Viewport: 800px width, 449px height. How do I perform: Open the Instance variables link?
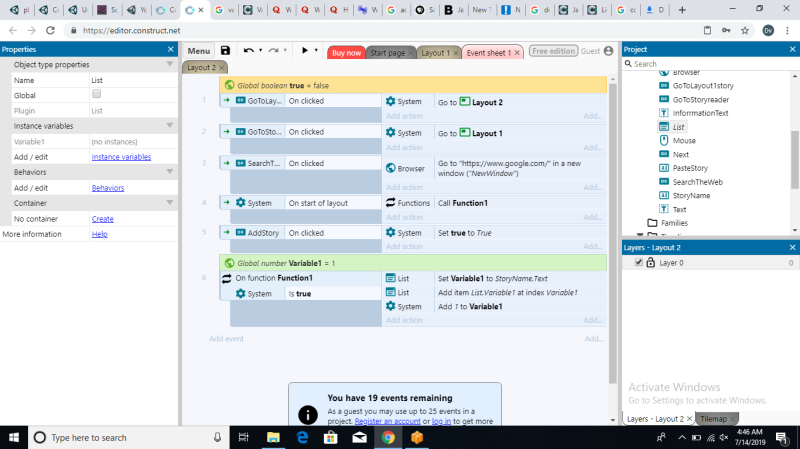[121, 157]
